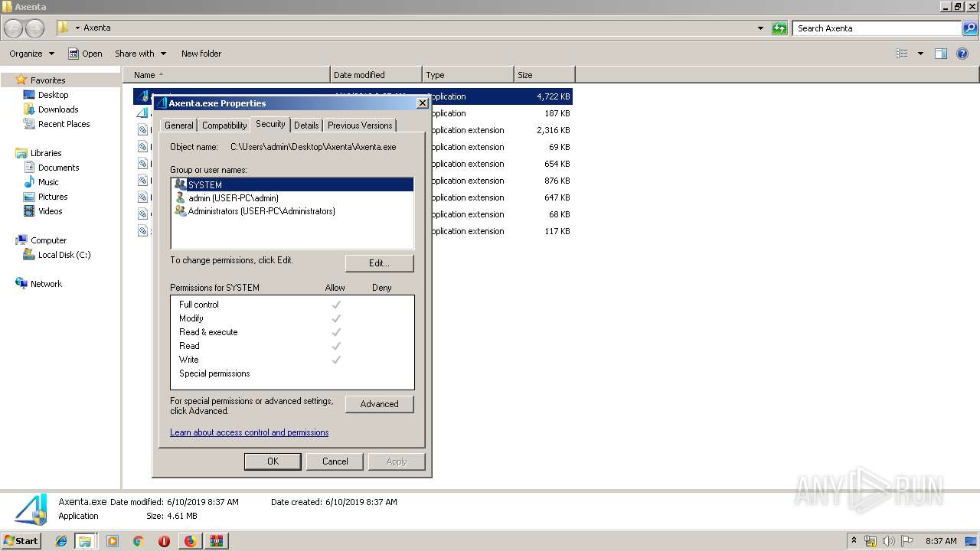Switch to the General tab
This screenshot has width=980, height=551.
(x=179, y=126)
